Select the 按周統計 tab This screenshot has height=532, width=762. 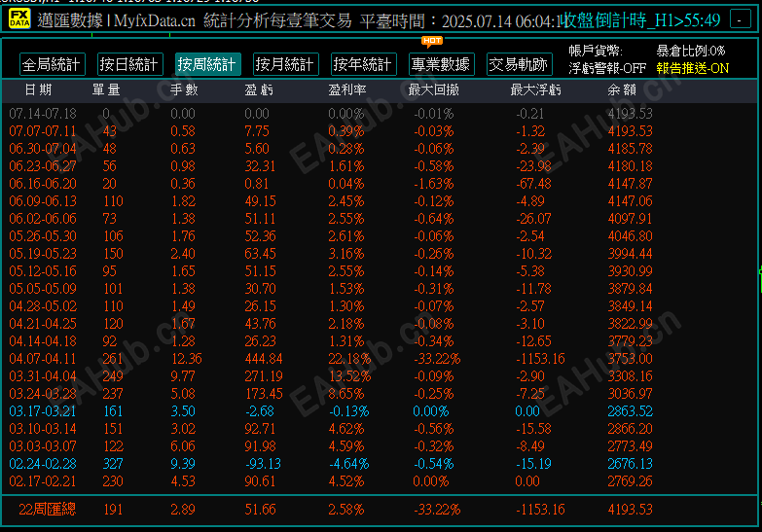pyautogui.click(x=208, y=64)
